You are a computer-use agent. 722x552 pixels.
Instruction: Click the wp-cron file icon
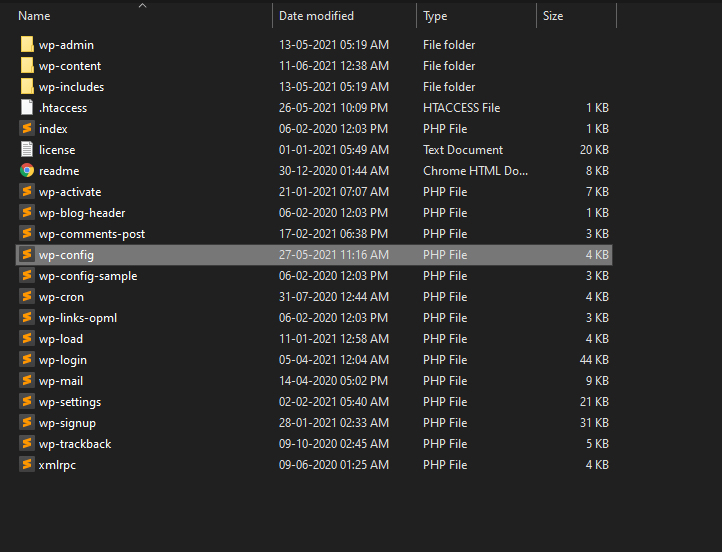[27, 296]
